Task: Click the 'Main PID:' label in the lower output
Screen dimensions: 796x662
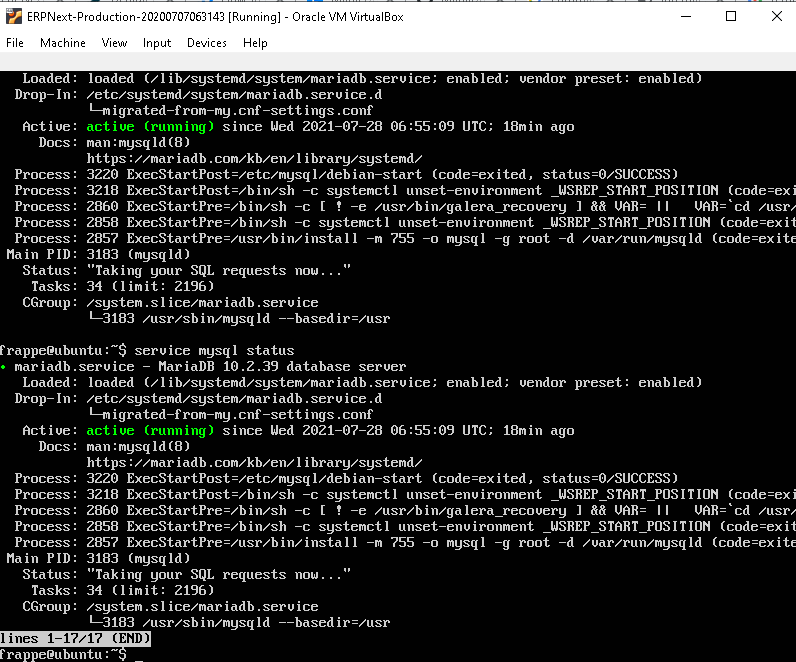Action: (42, 558)
